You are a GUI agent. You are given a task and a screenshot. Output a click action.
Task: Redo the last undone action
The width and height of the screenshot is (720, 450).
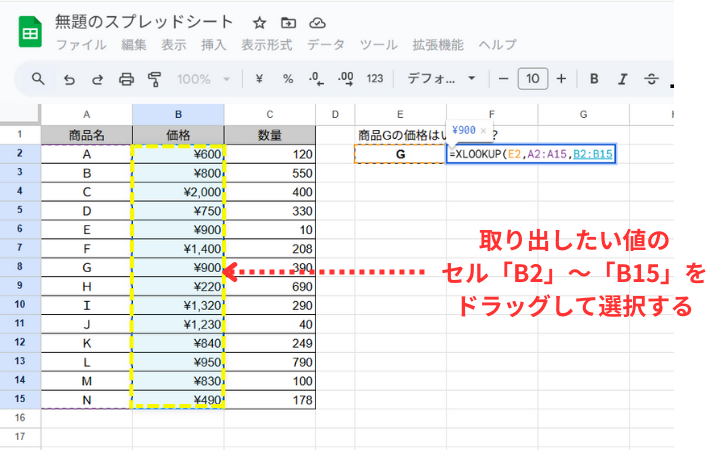pyautogui.click(x=97, y=79)
